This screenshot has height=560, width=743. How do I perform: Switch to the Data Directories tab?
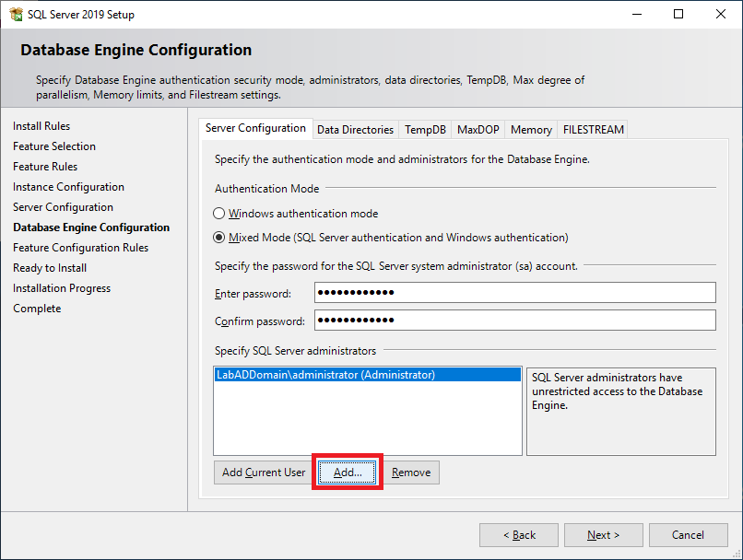pos(355,130)
